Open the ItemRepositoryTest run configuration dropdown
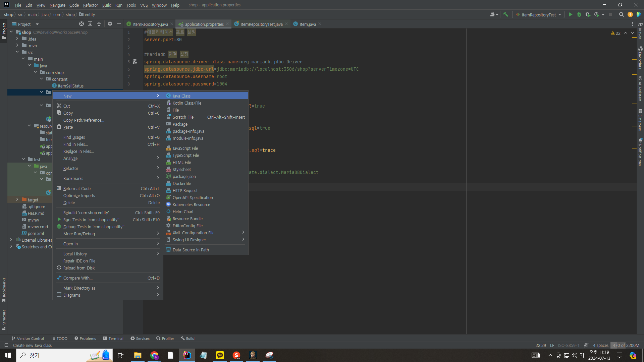The width and height of the screenshot is (644, 362). tap(538, 14)
